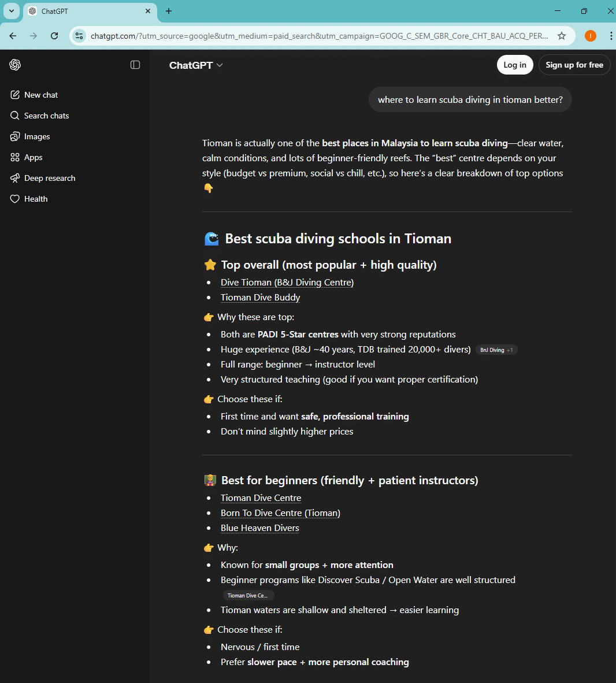Open the browser three-dot menu
Screen dimensions: 616x683
[611, 36]
